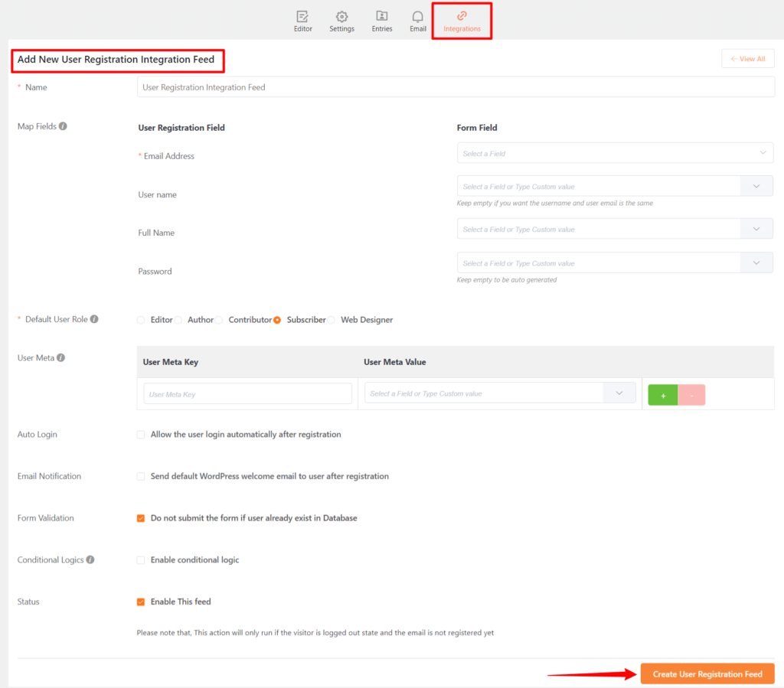
Task: View form Entries via its icon
Action: pyautogui.click(x=381, y=16)
